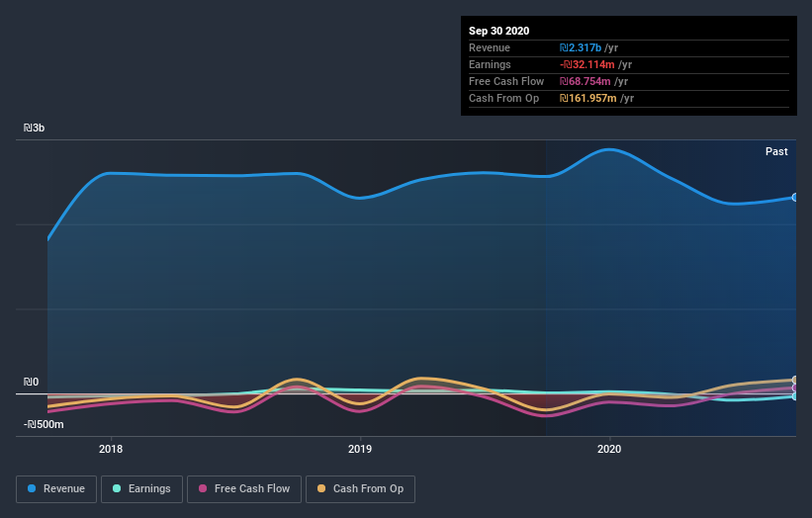Image resolution: width=812 pixels, height=518 pixels.
Task: Click the -₪500m y-axis label
Action: pos(44,424)
